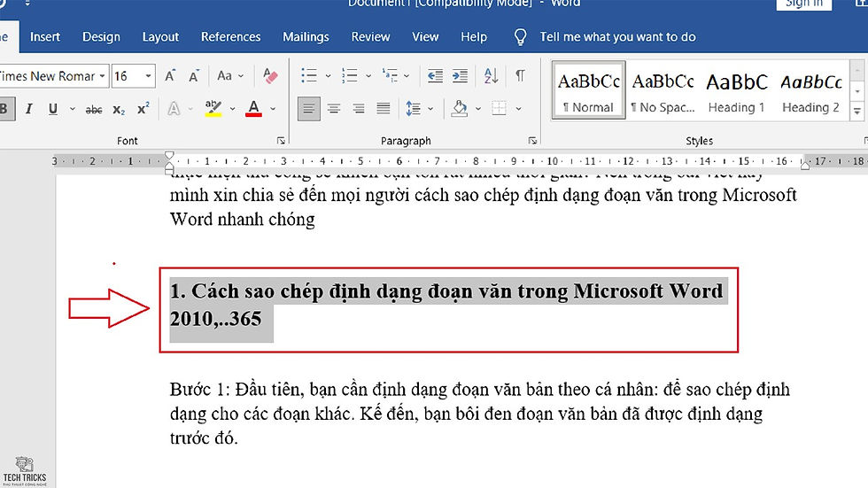The width and height of the screenshot is (868, 488).
Task: Toggle Center alignment
Action: [x=333, y=108]
